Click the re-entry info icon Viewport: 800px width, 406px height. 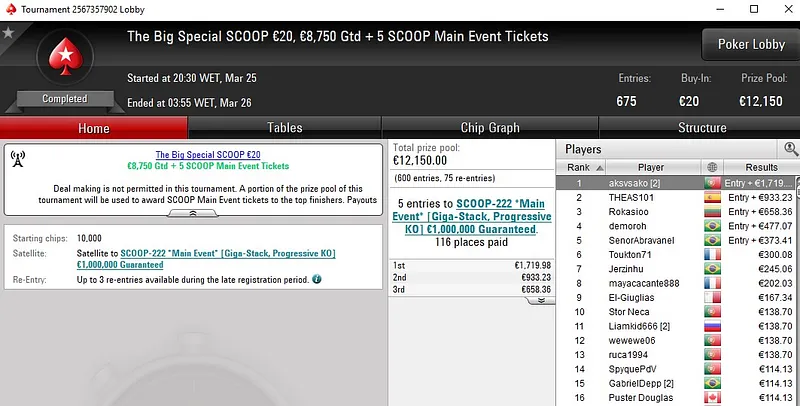coord(317,277)
